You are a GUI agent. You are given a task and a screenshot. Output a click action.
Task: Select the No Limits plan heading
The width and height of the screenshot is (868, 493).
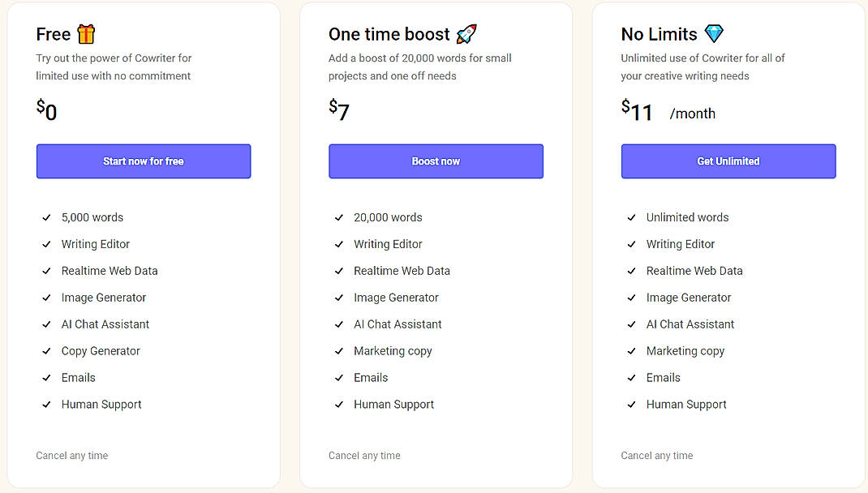tap(658, 33)
